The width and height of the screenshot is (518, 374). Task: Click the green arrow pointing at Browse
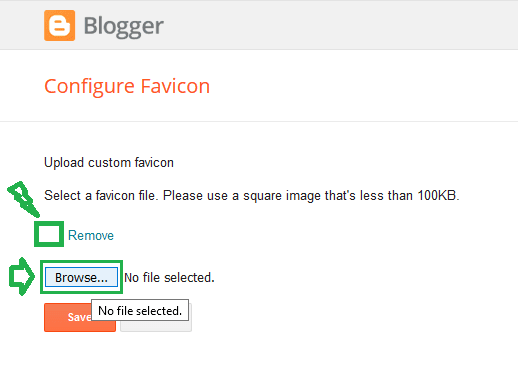(21, 276)
